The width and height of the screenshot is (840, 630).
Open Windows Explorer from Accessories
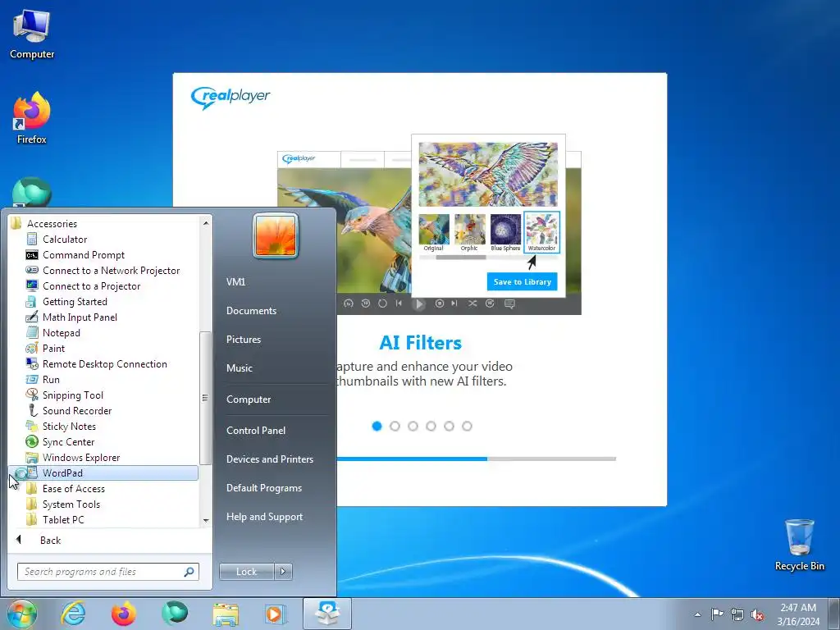pyautogui.click(x=81, y=456)
